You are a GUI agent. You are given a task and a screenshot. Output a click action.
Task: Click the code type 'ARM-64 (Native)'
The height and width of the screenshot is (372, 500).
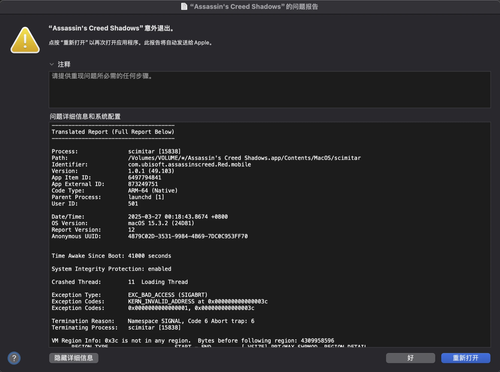[x=153, y=191]
